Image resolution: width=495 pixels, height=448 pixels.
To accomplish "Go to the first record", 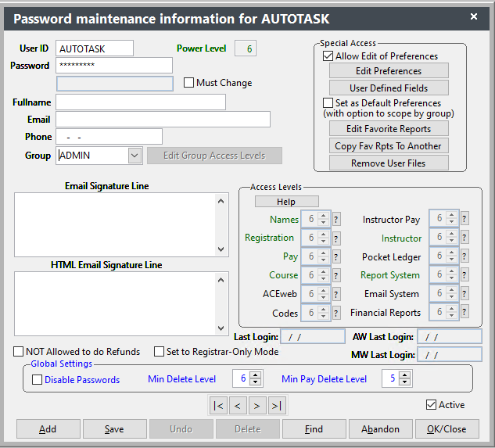I will click(218, 406).
